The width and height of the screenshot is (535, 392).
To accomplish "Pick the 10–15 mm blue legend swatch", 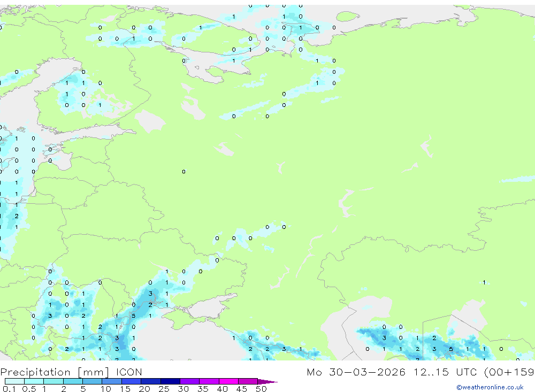I will pos(112,381).
